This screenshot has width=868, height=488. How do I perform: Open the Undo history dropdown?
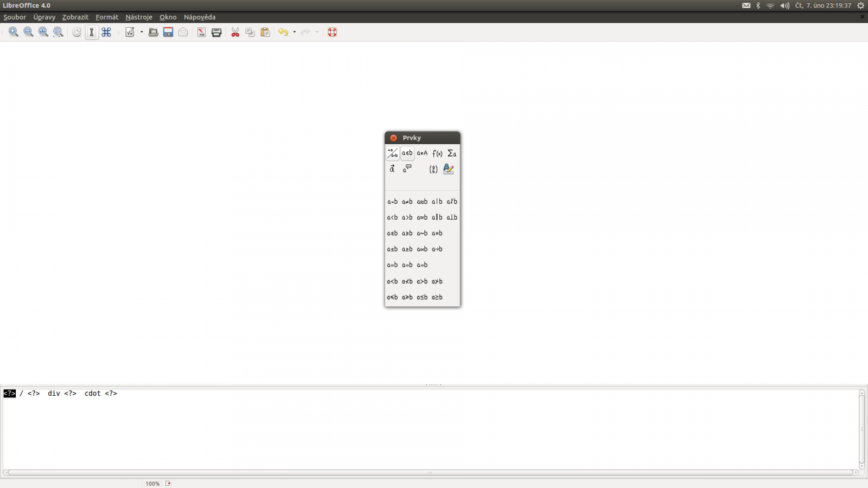tap(295, 32)
